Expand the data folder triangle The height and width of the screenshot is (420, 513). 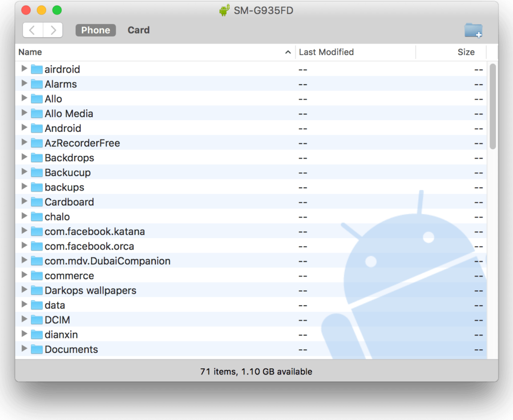coord(24,304)
